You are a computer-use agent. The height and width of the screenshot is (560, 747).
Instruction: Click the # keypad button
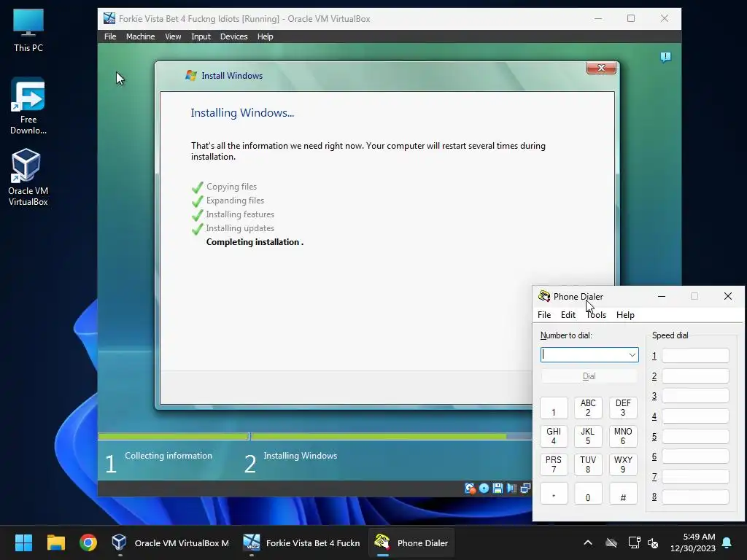(x=623, y=494)
